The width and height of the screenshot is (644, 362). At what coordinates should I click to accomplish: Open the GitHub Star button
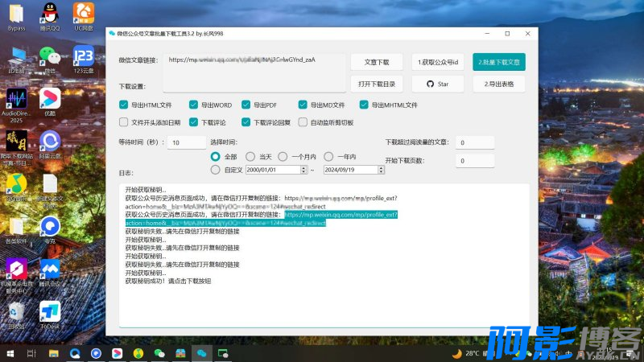tap(438, 84)
